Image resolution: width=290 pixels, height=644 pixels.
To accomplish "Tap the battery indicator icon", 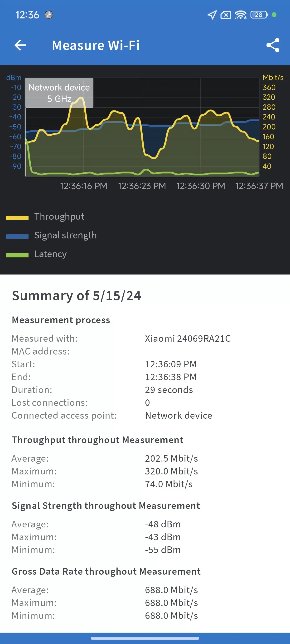I will click(259, 15).
